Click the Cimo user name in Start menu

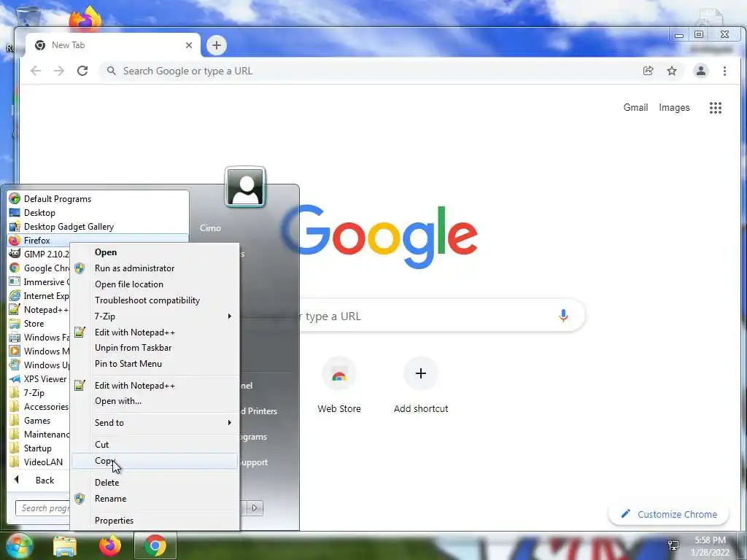210,228
